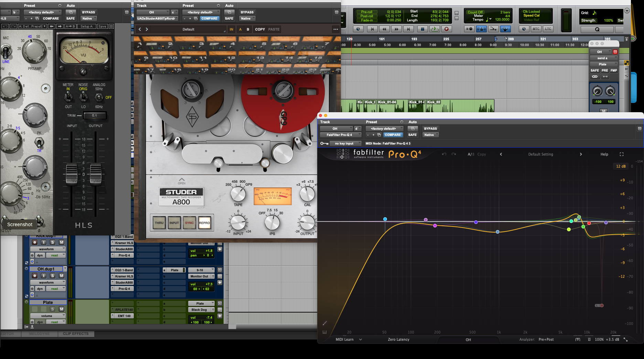Screen dimensions: 644x359
Task: Click the key input icon in the Pro-Q 4 header
Action: click(x=324, y=144)
